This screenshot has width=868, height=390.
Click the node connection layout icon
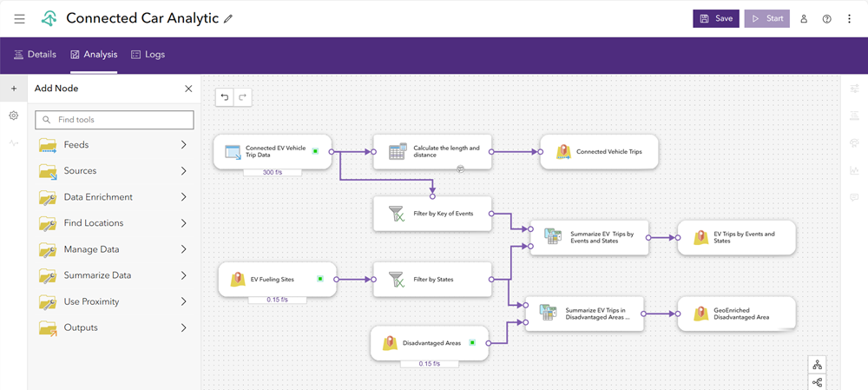click(x=817, y=382)
